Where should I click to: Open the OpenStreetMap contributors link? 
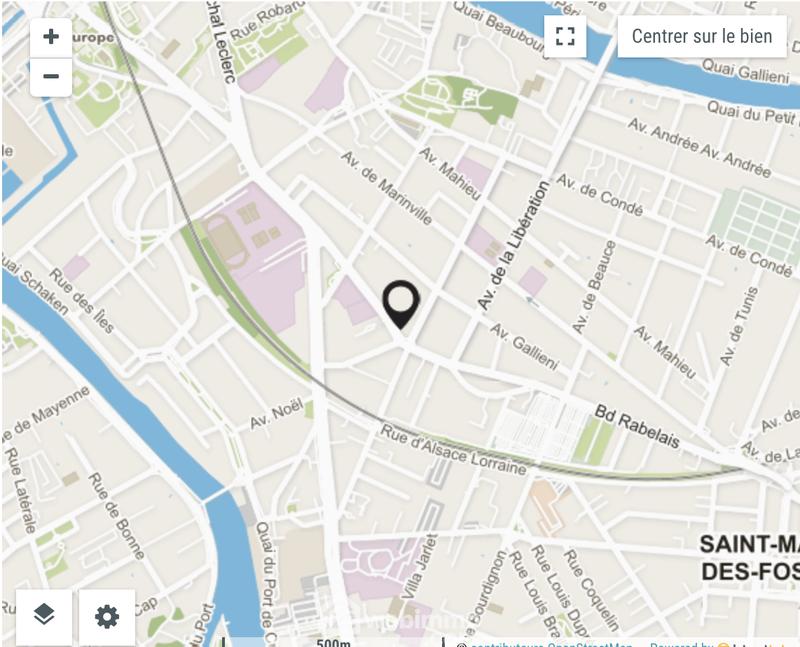tap(550, 644)
